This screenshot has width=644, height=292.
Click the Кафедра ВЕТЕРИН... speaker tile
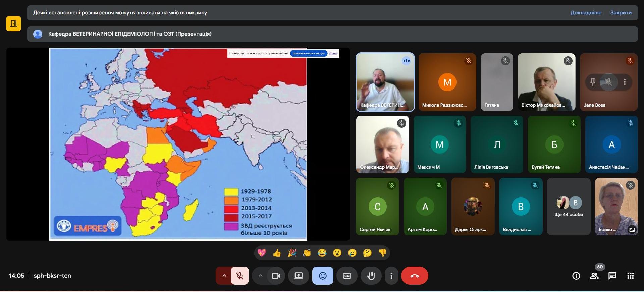(385, 82)
